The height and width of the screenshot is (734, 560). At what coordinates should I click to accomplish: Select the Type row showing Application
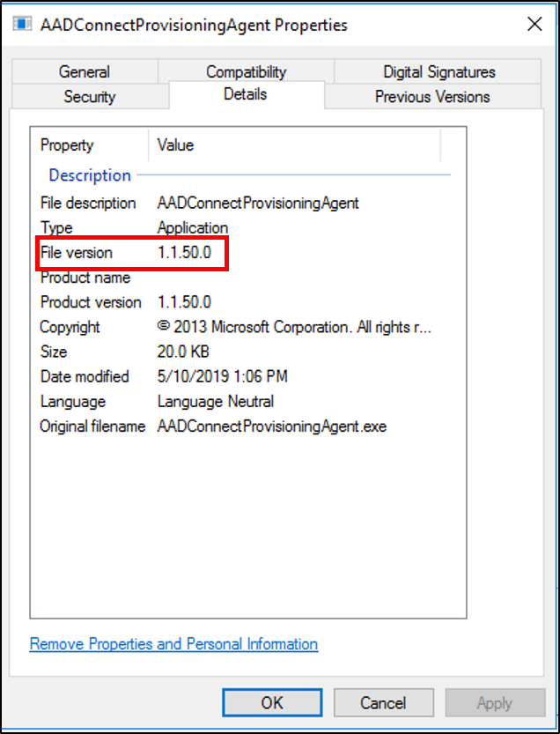click(132, 227)
